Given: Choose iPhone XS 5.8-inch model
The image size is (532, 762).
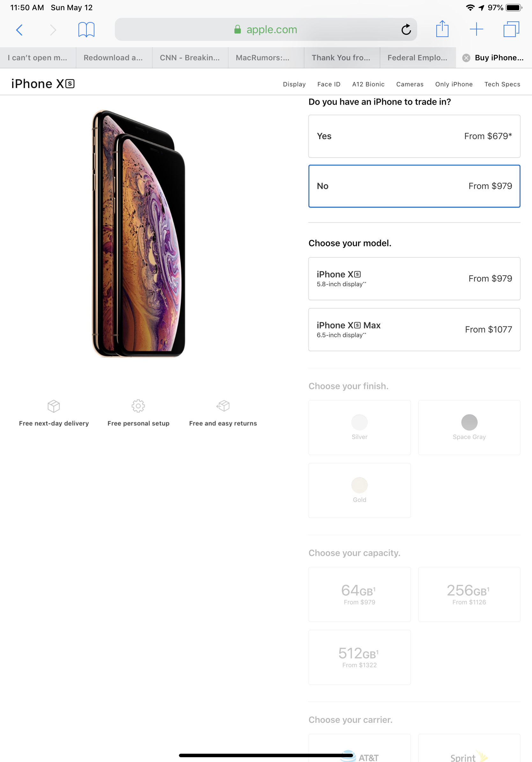Looking at the screenshot, I should (414, 279).
